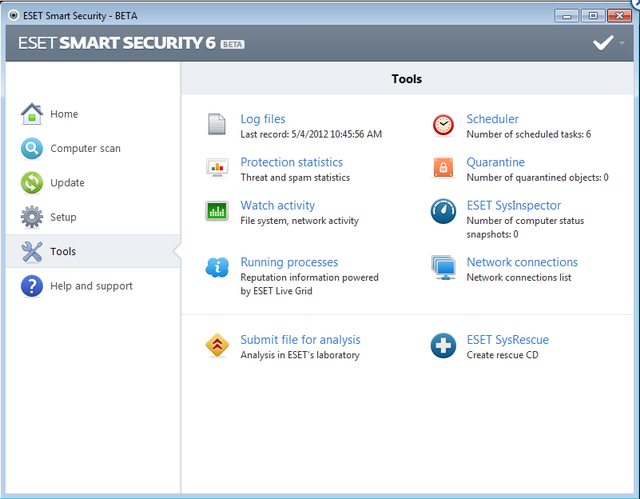640x499 pixels.
Task: Open the Protection statistics link
Action: 291,162
